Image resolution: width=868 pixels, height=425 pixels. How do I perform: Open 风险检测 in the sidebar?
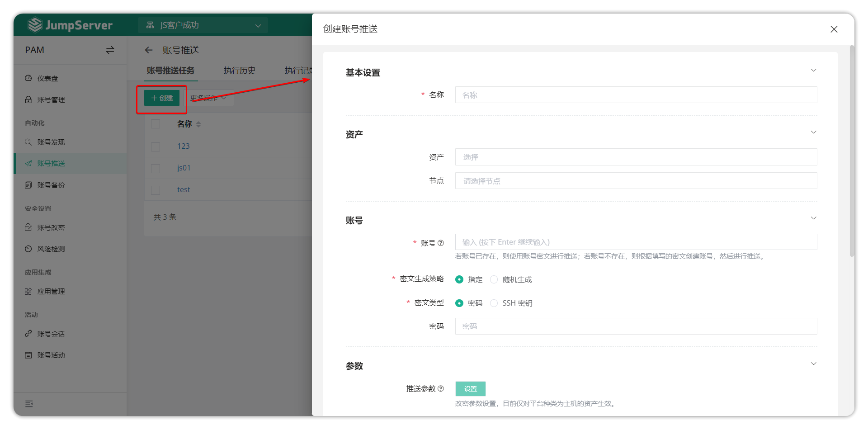tap(70, 249)
